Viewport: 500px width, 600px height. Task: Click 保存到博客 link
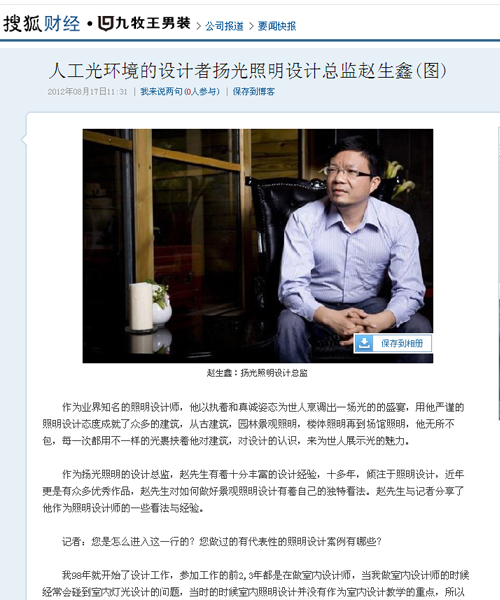click(x=254, y=91)
